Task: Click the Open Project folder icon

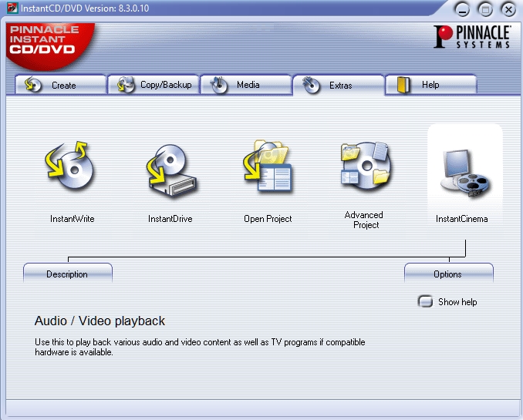Action: tap(268, 166)
